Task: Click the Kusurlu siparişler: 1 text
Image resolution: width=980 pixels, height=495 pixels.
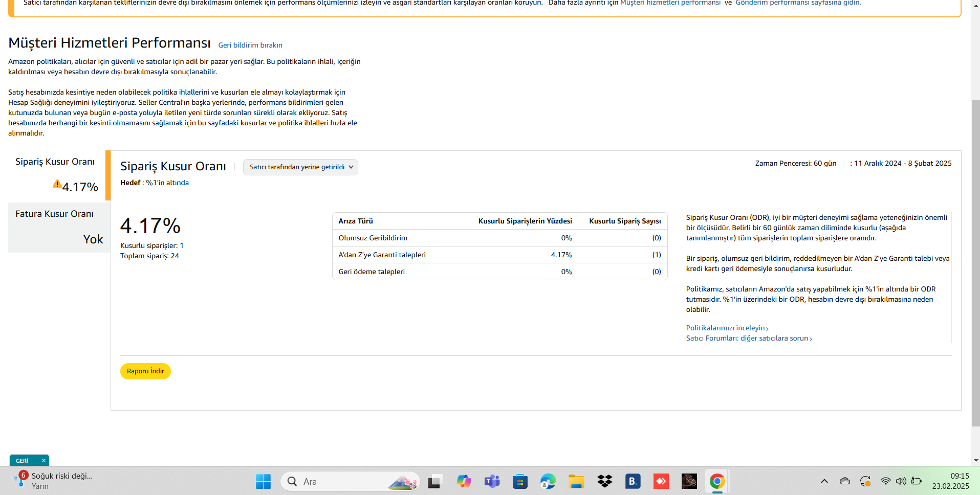Action: pyautogui.click(x=152, y=245)
